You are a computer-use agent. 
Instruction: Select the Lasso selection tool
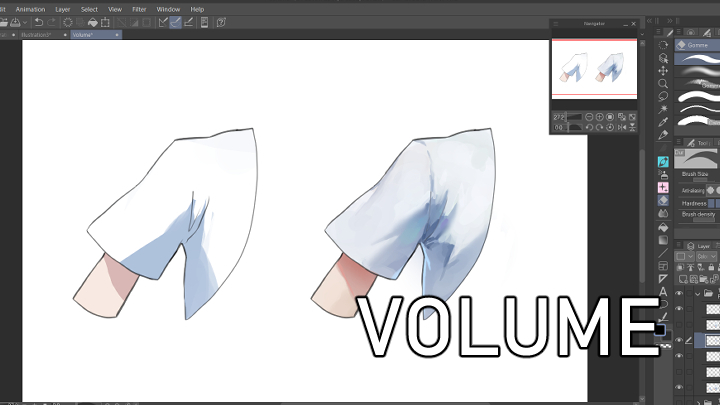pos(663,96)
